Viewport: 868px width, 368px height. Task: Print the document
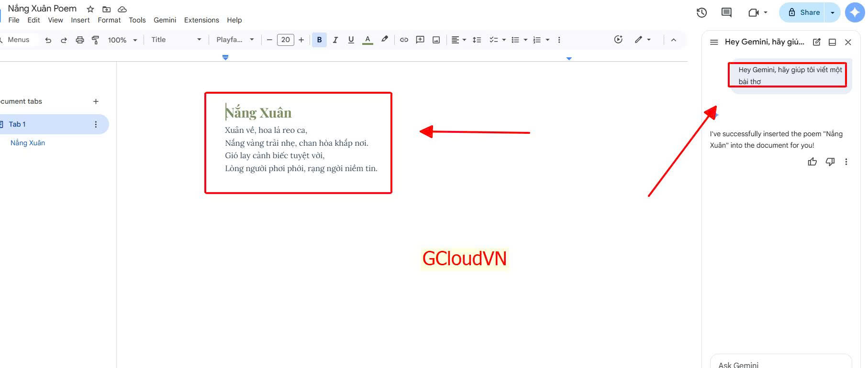coord(80,40)
